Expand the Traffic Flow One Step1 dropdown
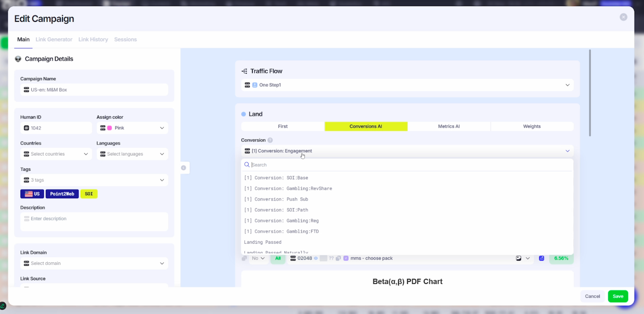644x314 pixels. [407, 85]
